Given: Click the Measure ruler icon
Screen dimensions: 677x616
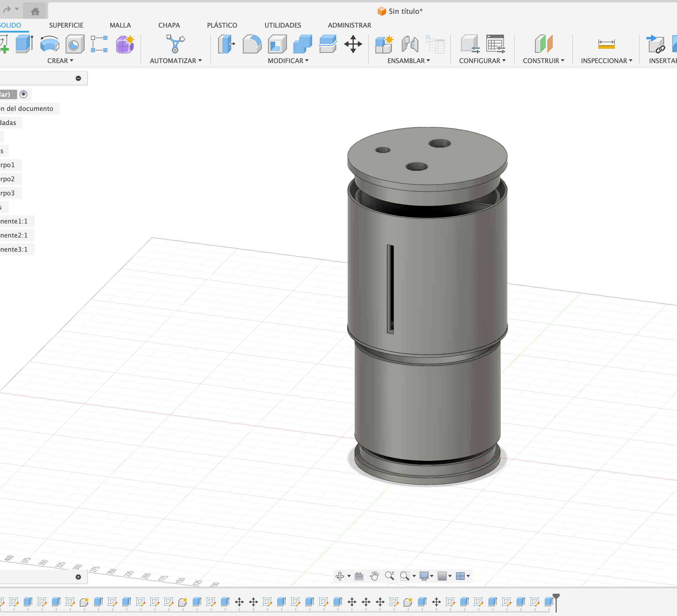Looking at the screenshot, I should pyautogui.click(x=606, y=44).
